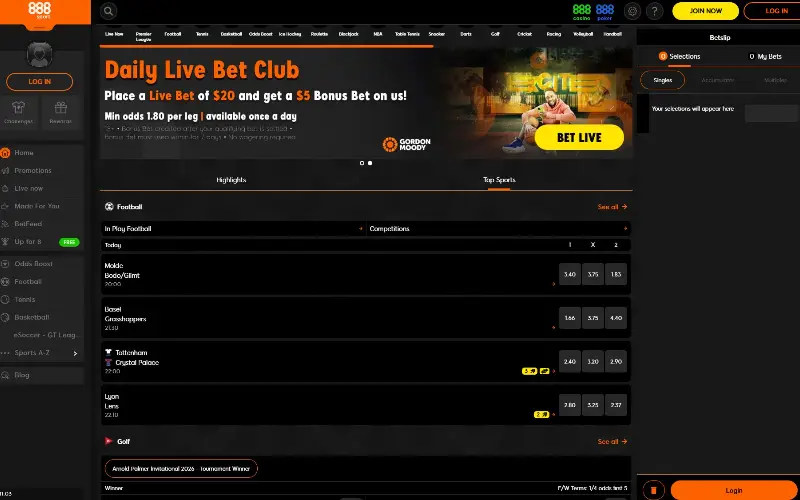Select draw odds 3.20 for Tottenham match
The image size is (800, 500).
[x=592, y=362]
